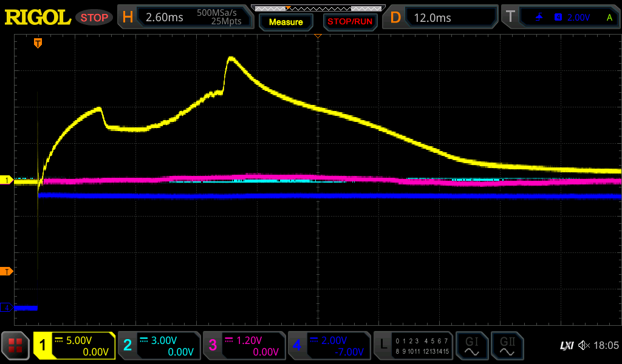Click the trigger rising edge icon in T box
Image resolution: width=622 pixels, height=364 pixels.
[x=539, y=18]
